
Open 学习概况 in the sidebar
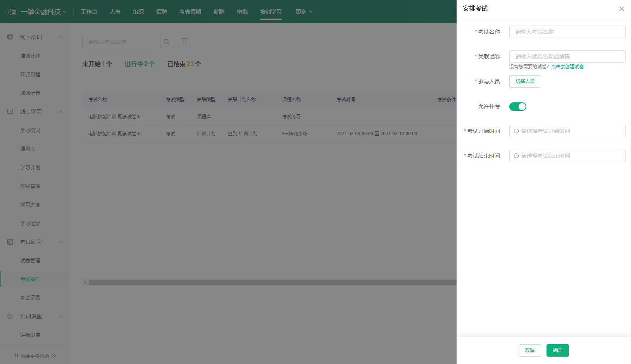[30, 130]
